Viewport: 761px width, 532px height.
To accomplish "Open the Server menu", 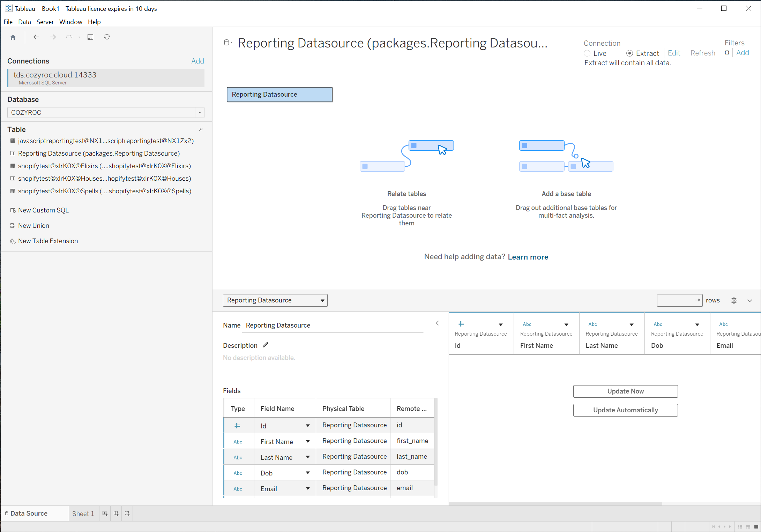I will tap(45, 22).
